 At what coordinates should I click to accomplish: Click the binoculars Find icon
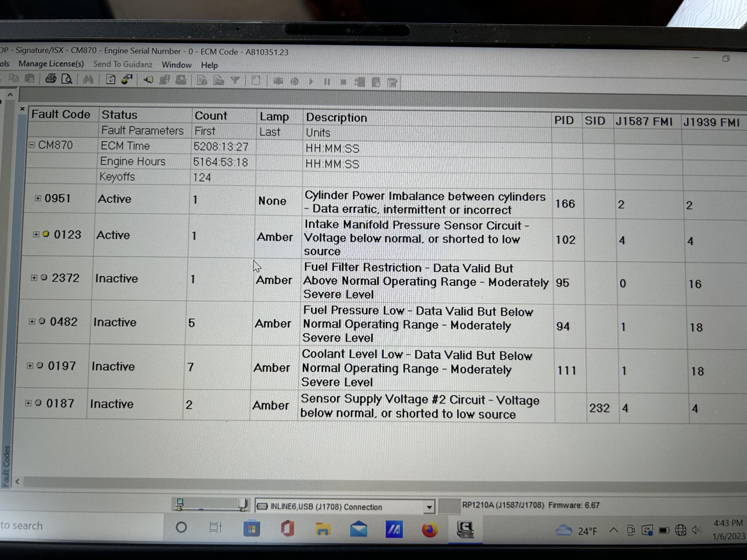[88, 79]
